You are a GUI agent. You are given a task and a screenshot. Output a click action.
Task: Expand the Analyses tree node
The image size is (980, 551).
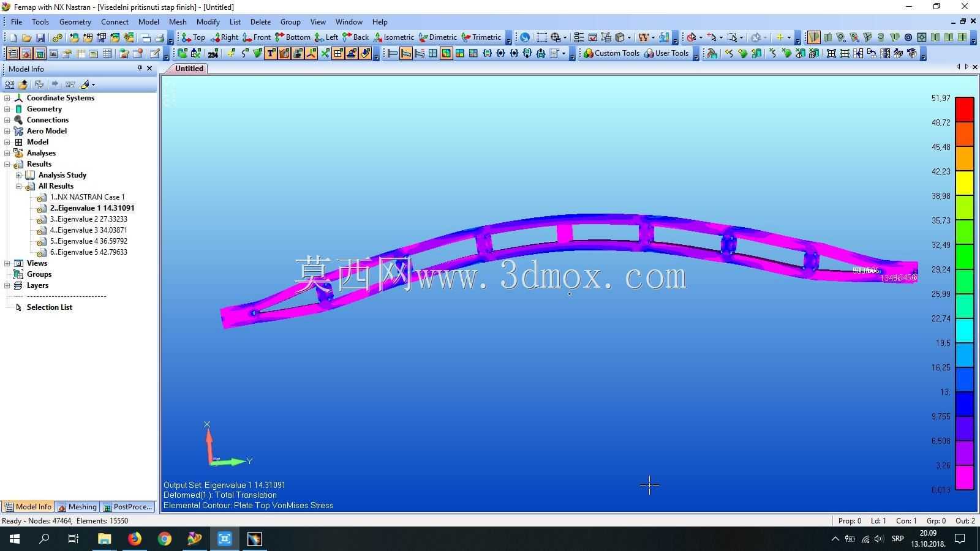coord(7,153)
